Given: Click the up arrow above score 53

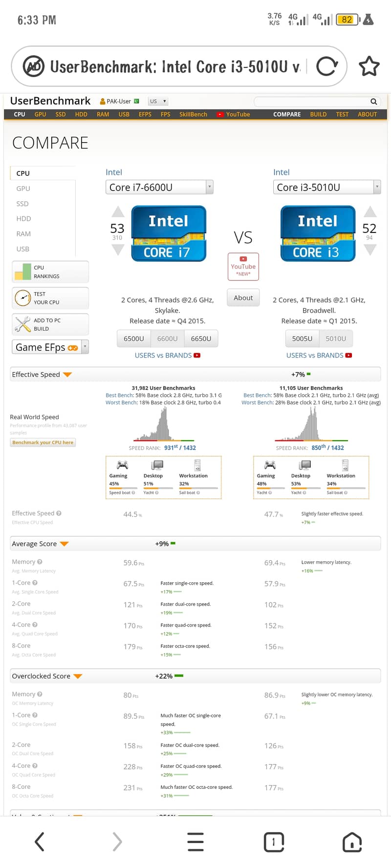Looking at the screenshot, I should (118, 212).
